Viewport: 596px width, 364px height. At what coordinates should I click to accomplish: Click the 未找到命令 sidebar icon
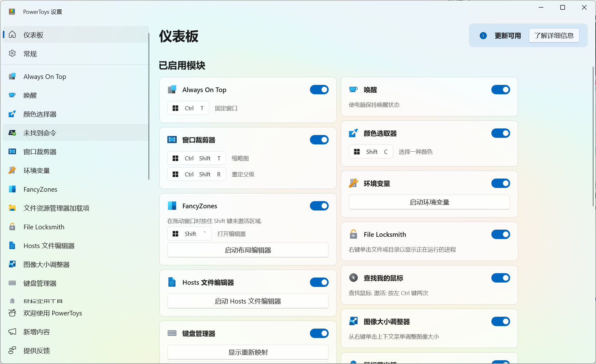pos(12,133)
